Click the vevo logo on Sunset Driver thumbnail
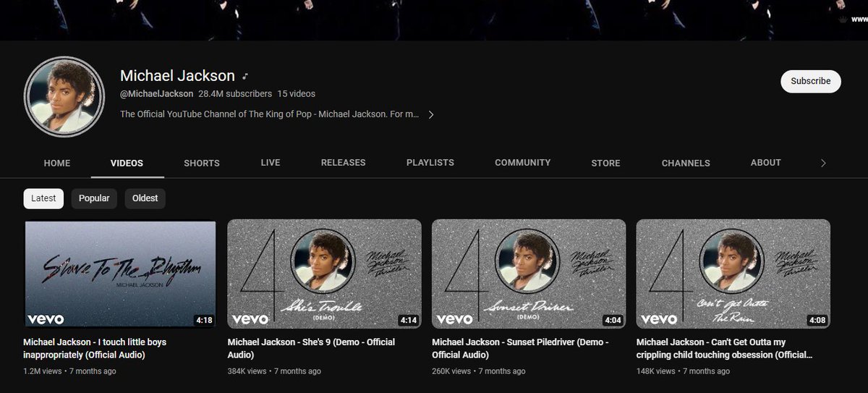The height and width of the screenshot is (393, 868). [x=454, y=319]
